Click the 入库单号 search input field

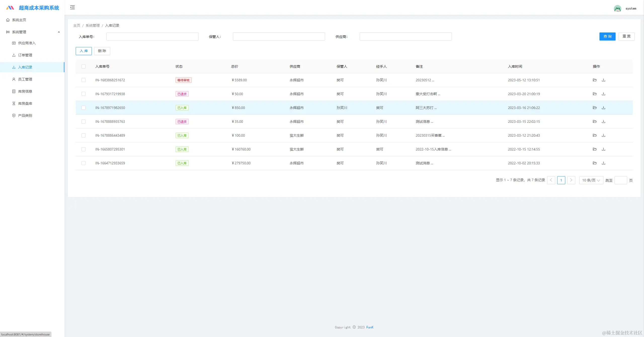pos(152,36)
